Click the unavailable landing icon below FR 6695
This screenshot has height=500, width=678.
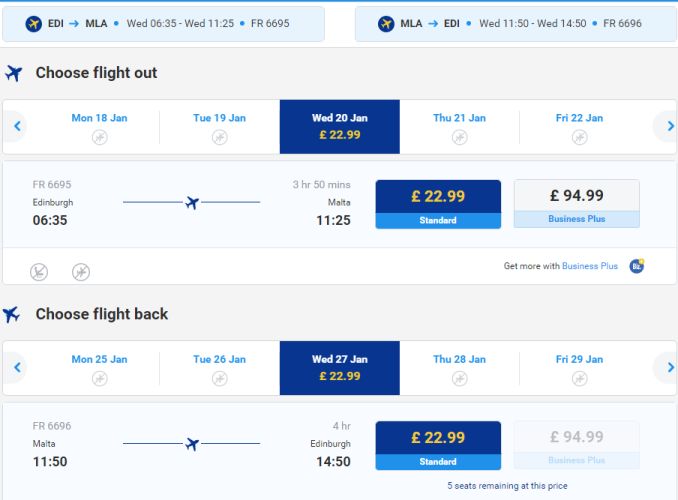click(x=39, y=272)
